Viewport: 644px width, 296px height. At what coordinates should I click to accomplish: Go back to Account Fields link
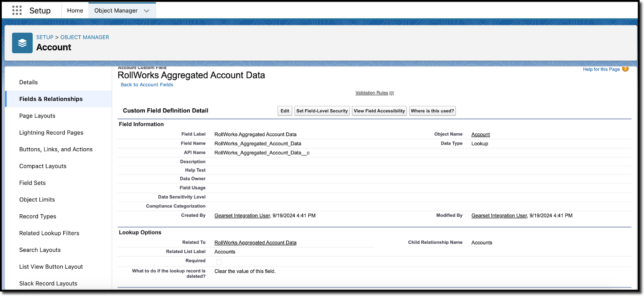(147, 85)
